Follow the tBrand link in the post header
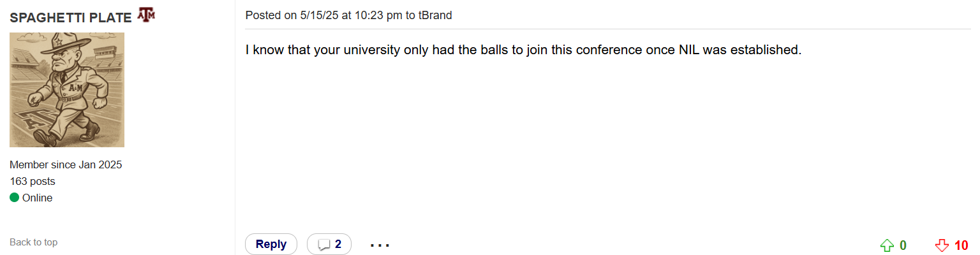 pos(435,15)
